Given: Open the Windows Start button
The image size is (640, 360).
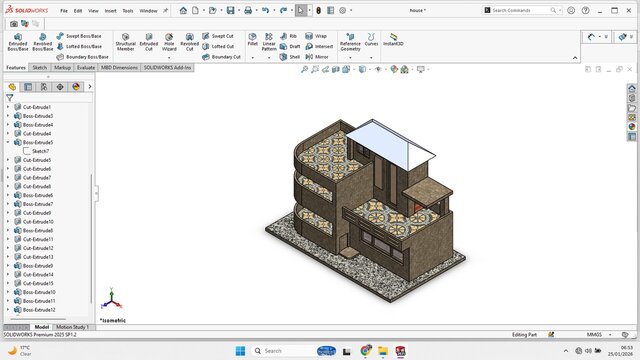Looking at the screenshot, I should 240,351.
